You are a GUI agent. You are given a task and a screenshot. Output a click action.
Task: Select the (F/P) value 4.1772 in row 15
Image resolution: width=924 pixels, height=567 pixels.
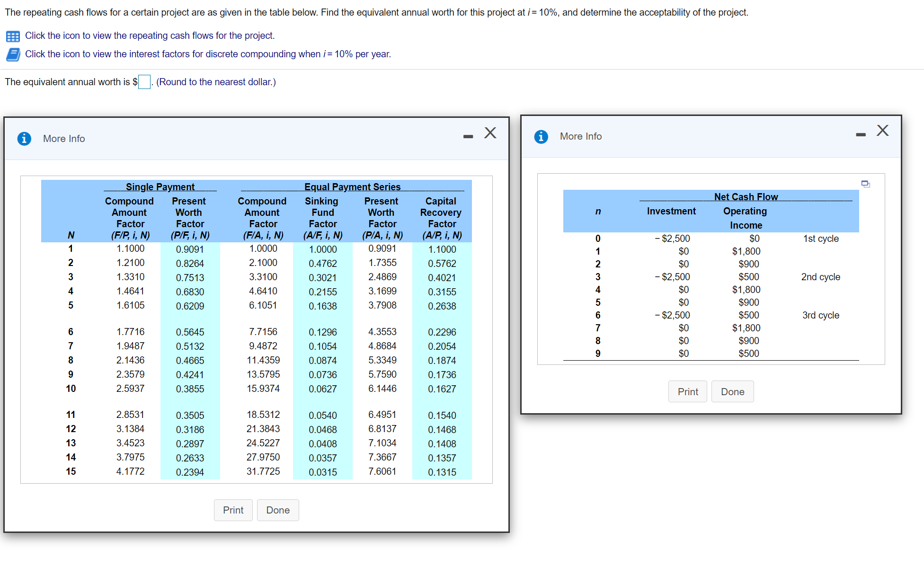click(131, 471)
